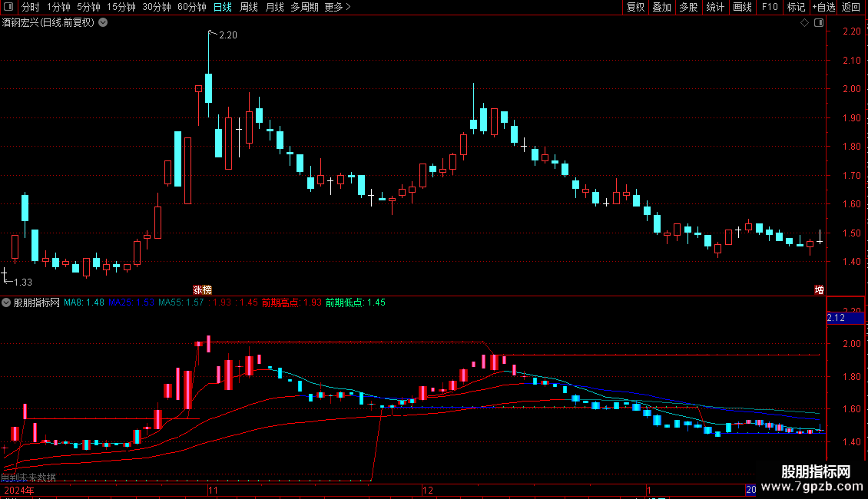
Task: Click the 股朋指标网 indicator name
Action: (37, 302)
